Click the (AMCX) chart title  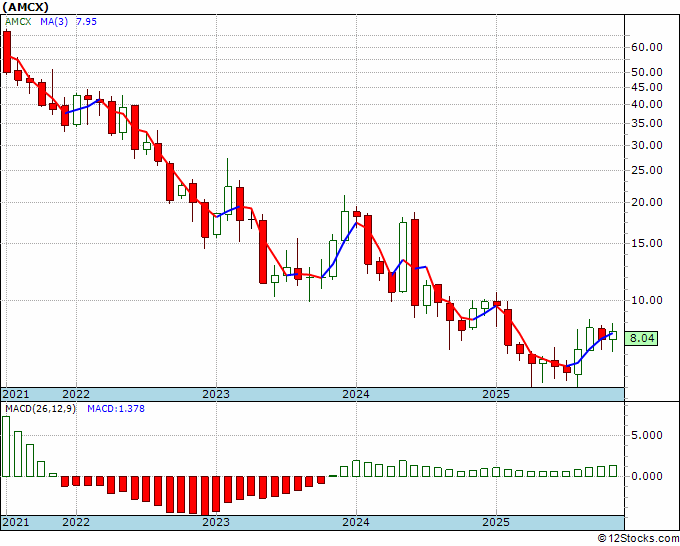tap(25, 7)
